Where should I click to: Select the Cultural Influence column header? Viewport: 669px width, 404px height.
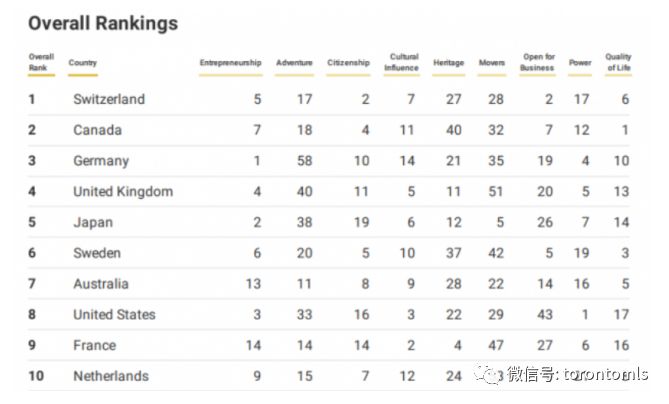pyautogui.click(x=401, y=62)
